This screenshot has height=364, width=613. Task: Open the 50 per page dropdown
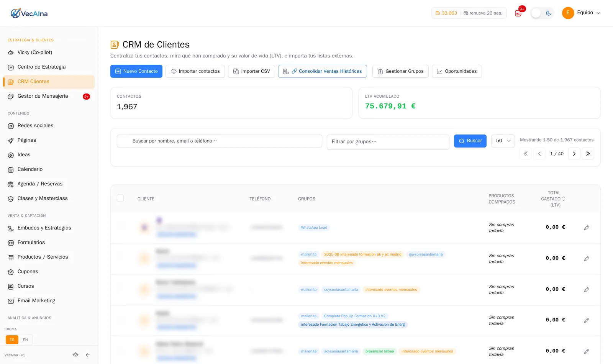(x=503, y=141)
